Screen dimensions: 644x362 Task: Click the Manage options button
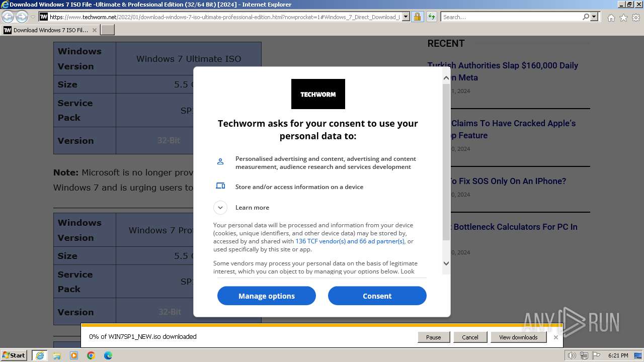pyautogui.click(x=267, y=296)
